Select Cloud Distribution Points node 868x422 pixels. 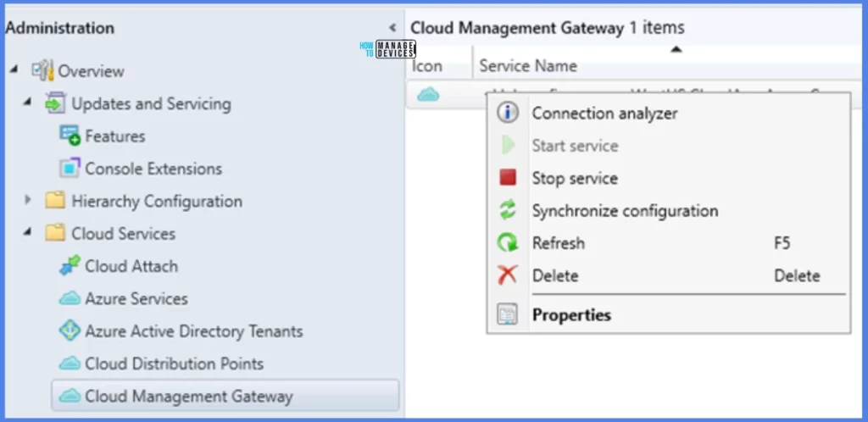pyautogui.click(x=174, y=364)
